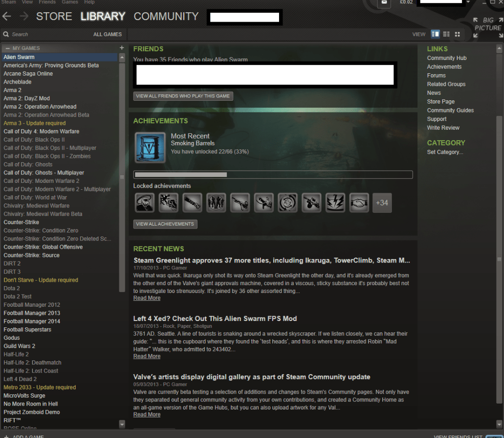Screen dimensions: 504x438
Task: Collapse the My Games section
Action: click(x=7, y=48)
